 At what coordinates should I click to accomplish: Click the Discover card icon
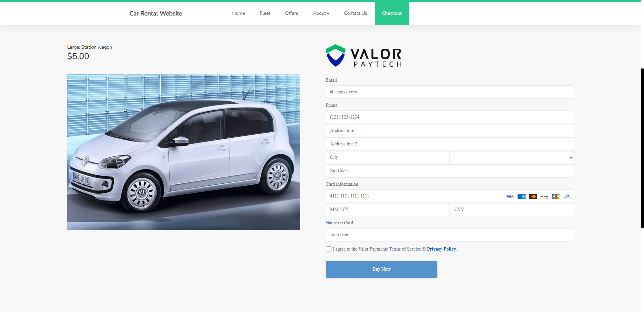[544, 196]
